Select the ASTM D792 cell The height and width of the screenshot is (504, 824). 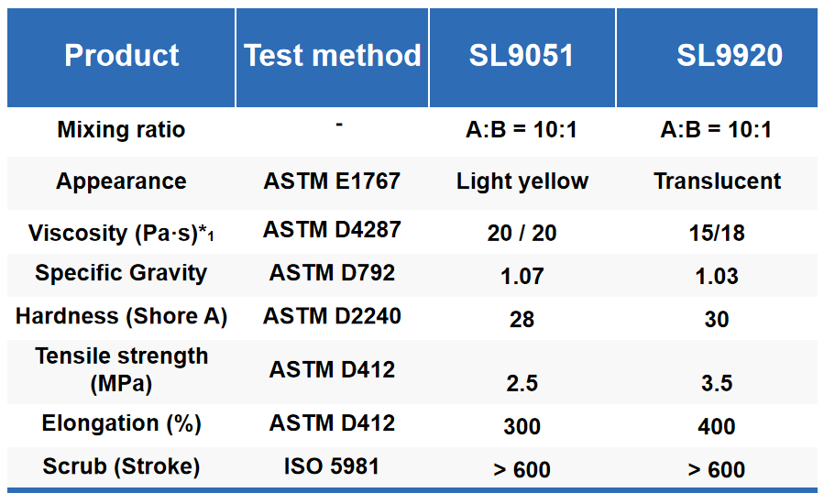click(x=332, y=273)
